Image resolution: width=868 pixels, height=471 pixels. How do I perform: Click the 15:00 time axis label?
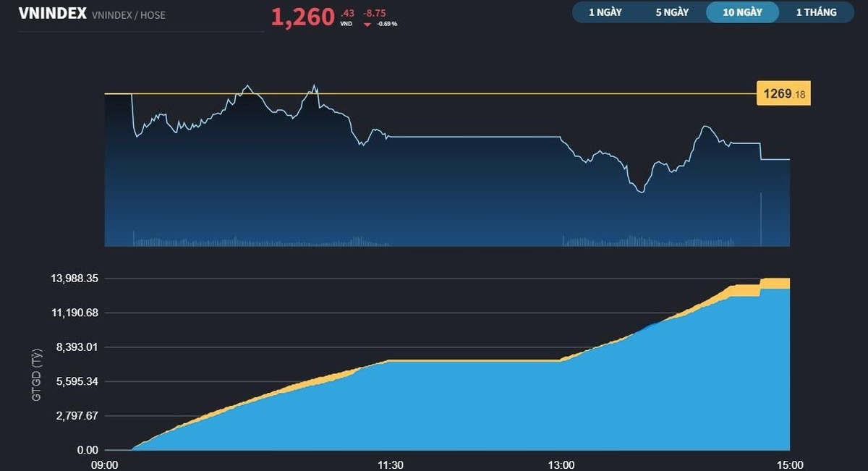click(x=790, y=465)
